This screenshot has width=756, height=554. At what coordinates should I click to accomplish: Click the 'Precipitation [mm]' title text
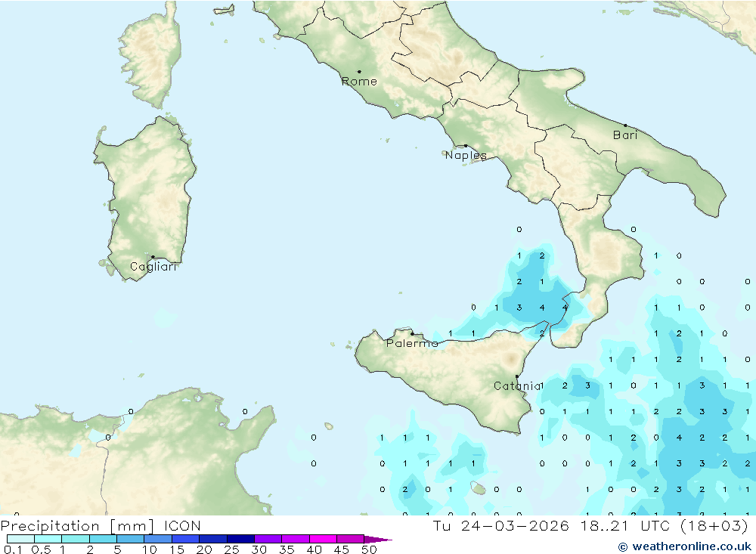pos(77,526)
